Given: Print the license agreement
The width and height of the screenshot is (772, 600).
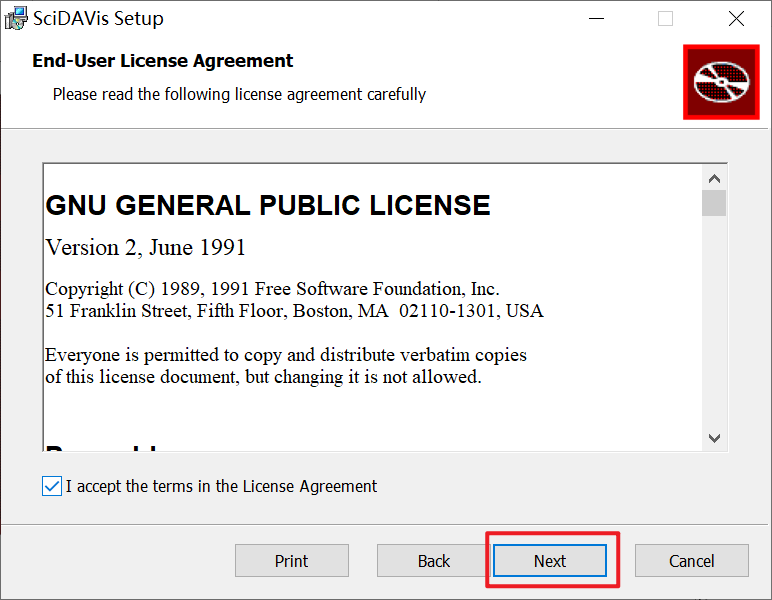Looking at the screenshot, I should point(291,561).
